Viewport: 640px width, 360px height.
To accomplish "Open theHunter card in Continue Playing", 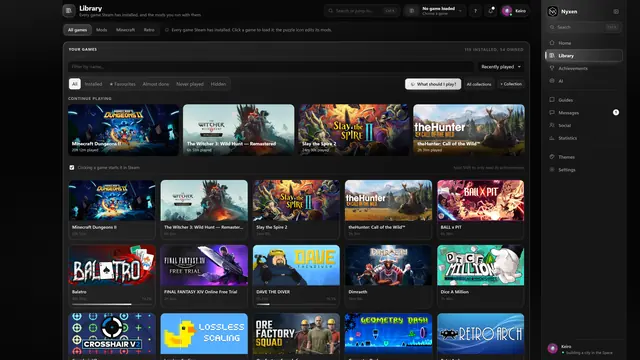I will tap(469, 130).
